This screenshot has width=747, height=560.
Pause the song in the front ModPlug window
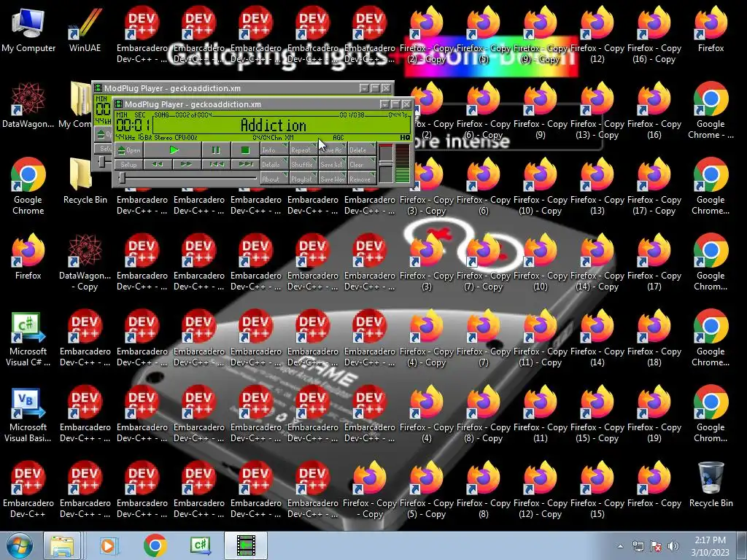pyautogui.click(x=216, y=150)
